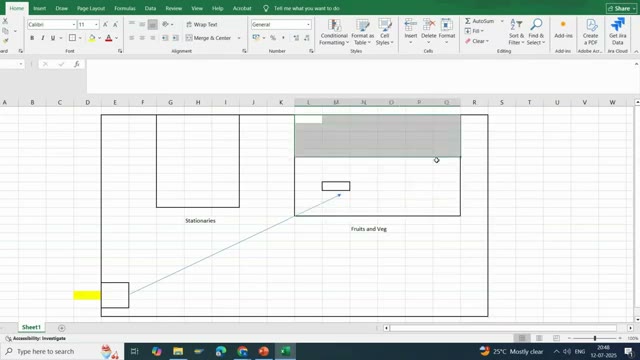
Task: Select the Sheet1 tab
Action: (31, 327)
